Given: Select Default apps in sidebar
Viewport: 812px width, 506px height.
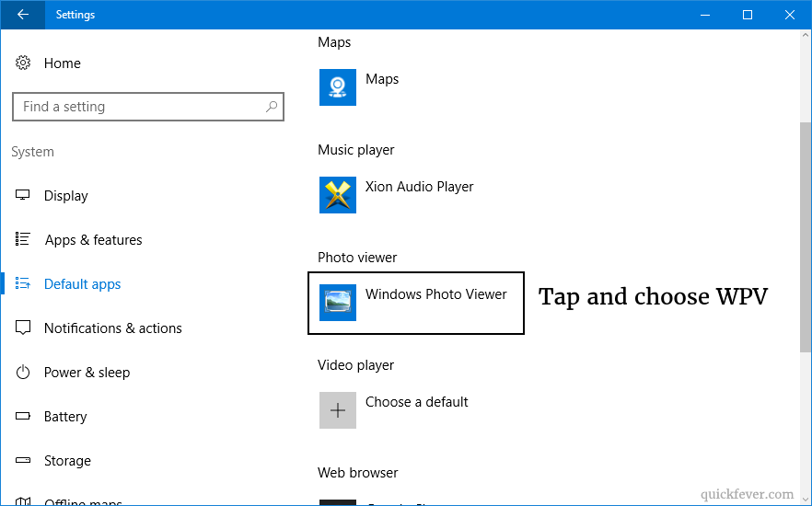Looking at the screenshot, I should pos(82,284).
